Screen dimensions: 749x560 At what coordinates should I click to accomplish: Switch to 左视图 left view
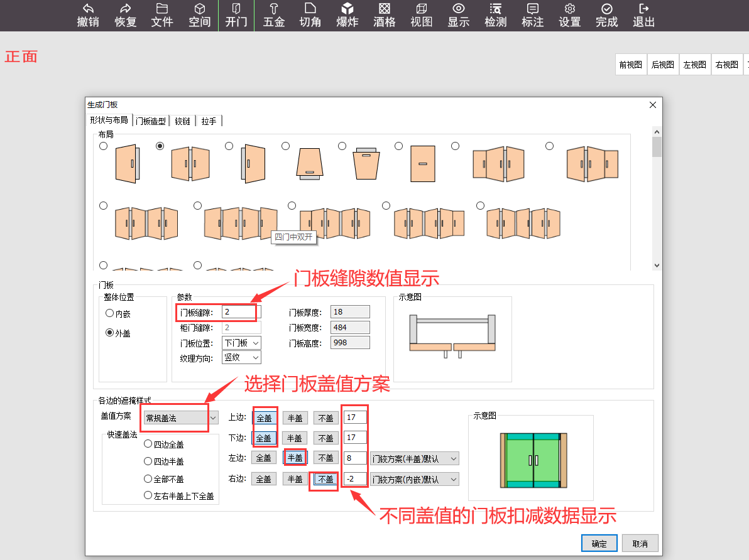pos(694,65)
